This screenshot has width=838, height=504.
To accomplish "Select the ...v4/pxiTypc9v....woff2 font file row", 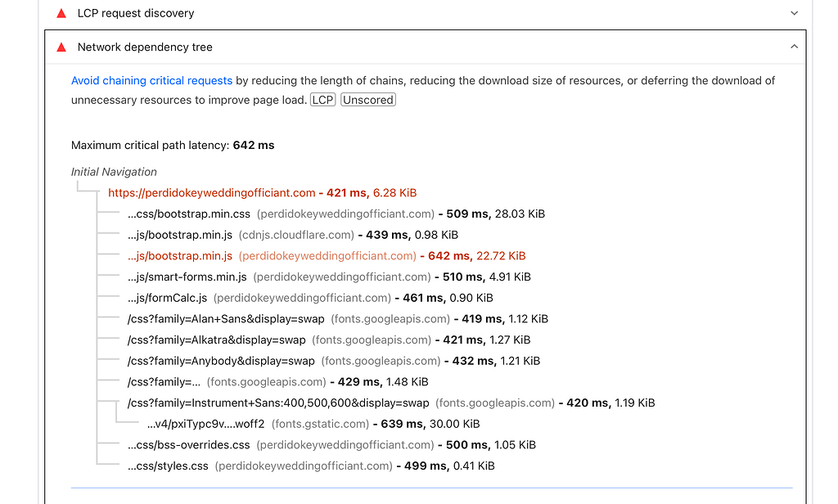I will 313,425.
